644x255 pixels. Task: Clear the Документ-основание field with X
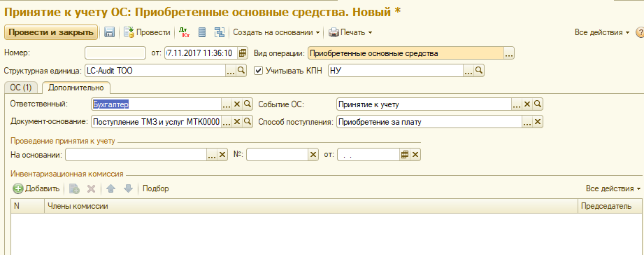click(x=236, y=122)
